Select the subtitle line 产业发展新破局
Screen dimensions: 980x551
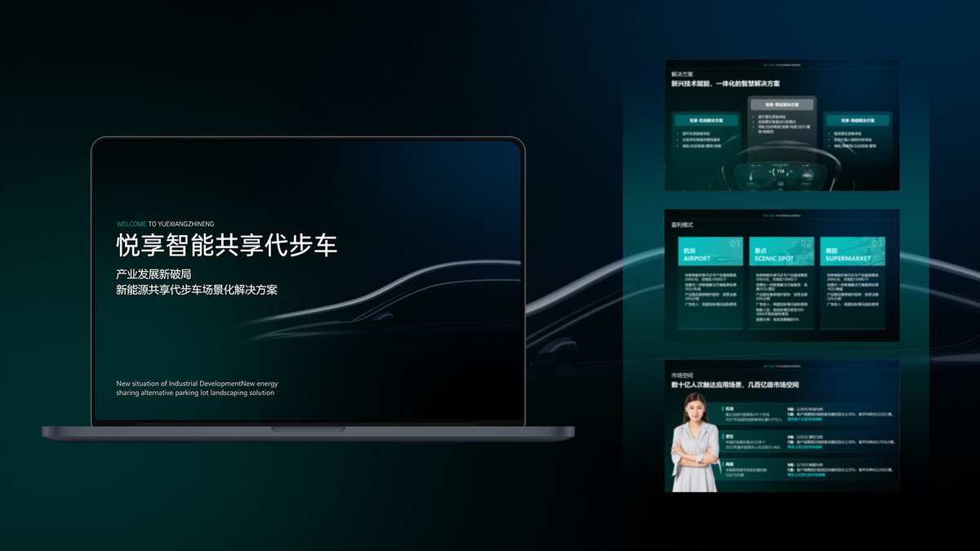154,273
